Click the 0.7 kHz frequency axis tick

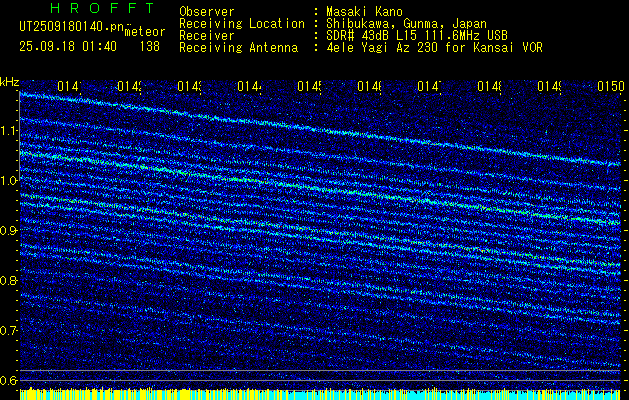(x=9, y=330)
